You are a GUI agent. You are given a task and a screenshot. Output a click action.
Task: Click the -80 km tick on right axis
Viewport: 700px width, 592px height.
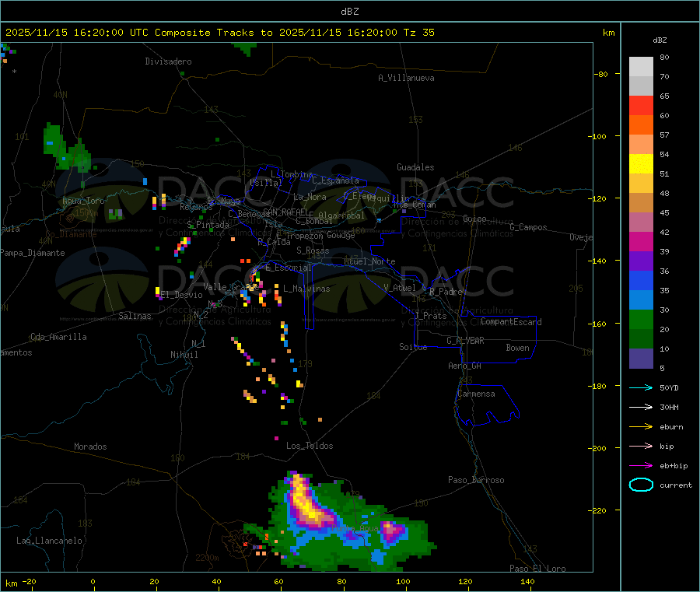click(x=601, y=74)
